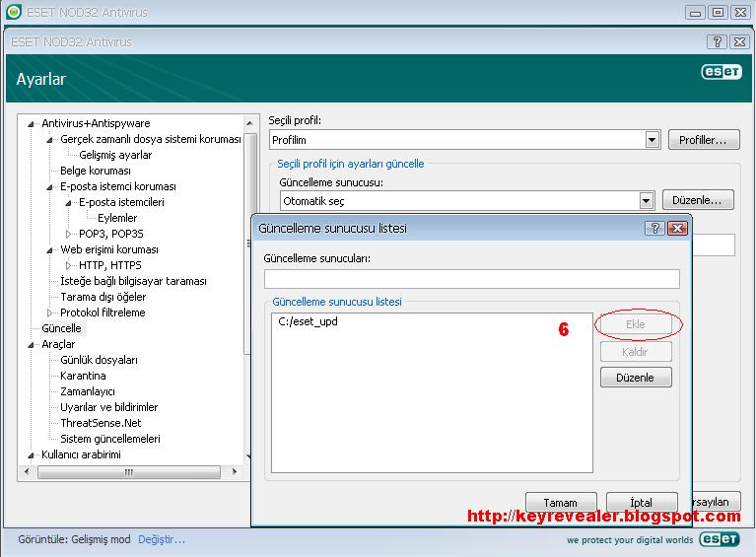This screenshot has width=756, height=557.
Task: Click the ESET NOD32 green eye title bar icon
Action: coord(14,12)
